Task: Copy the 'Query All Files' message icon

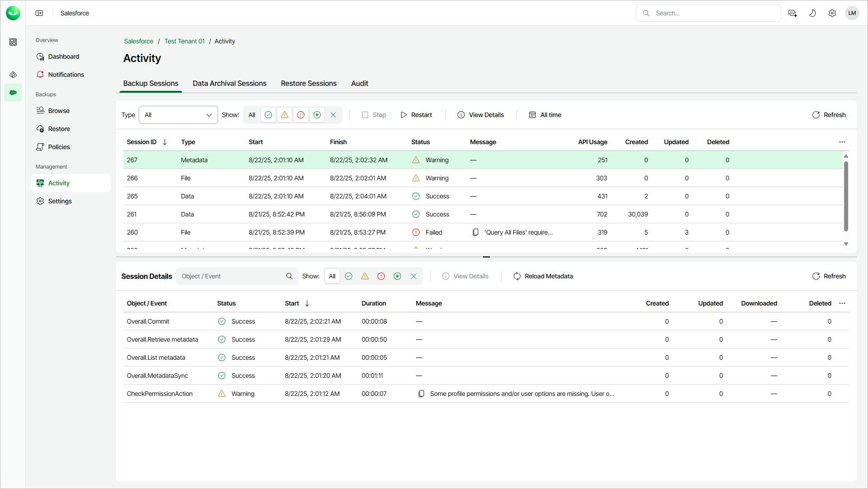Action: click(476, 232)
